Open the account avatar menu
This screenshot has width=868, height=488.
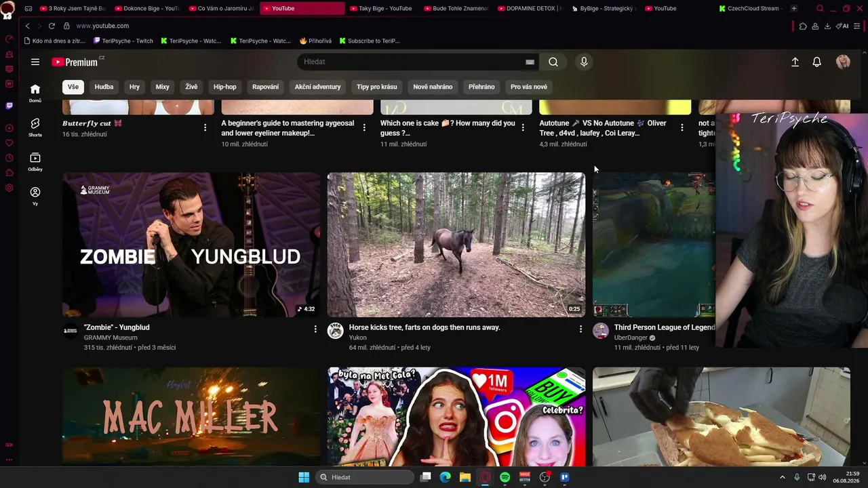[843, 62]
